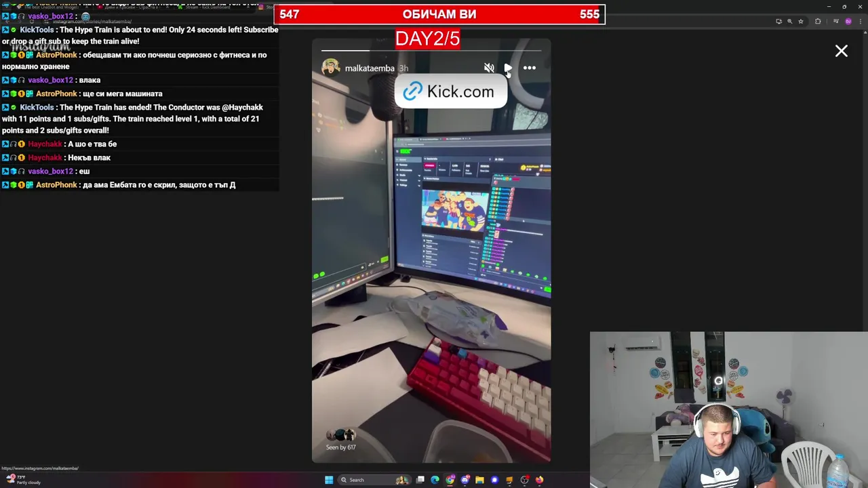Bookmark this page with the star icon

click(x=801, y=21)
